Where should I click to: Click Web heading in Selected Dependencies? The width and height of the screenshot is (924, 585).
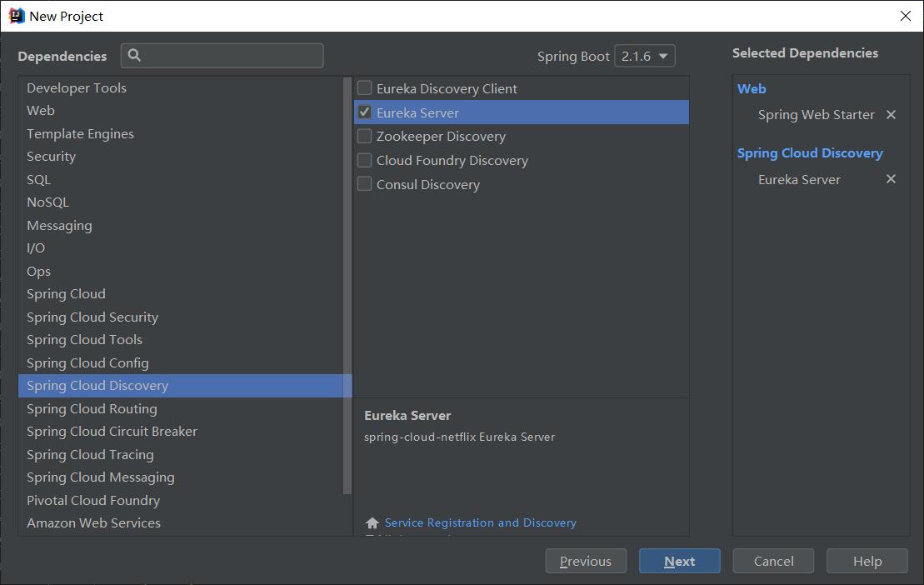click(x=752, y=89)
